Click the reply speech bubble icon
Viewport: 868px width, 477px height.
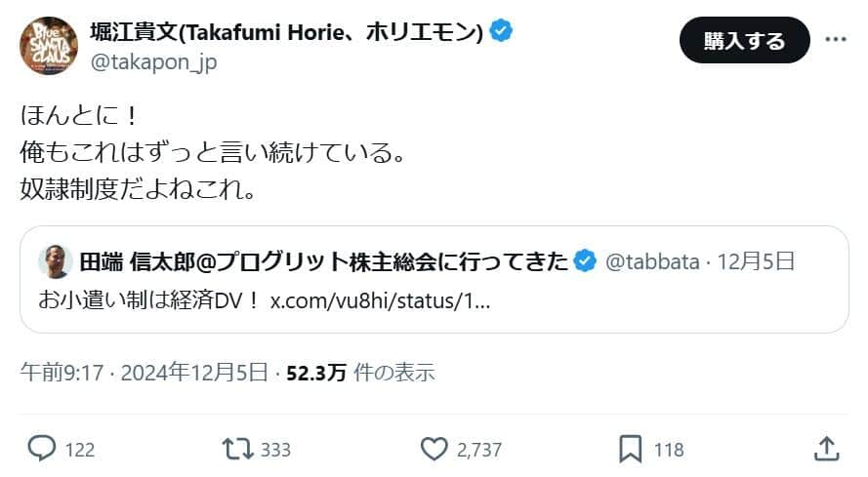(x=41, y=449)
